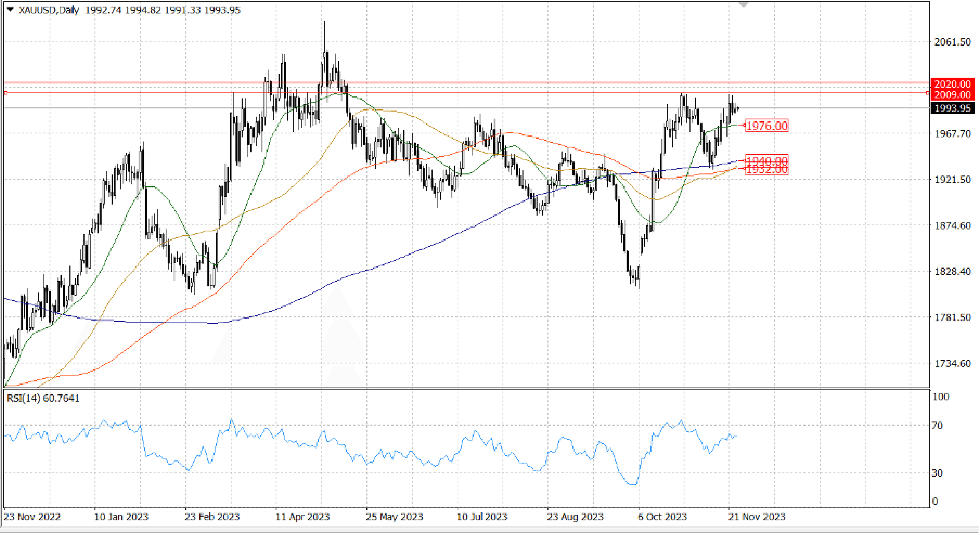Click the 11 Apr 2023 date label

302,517
